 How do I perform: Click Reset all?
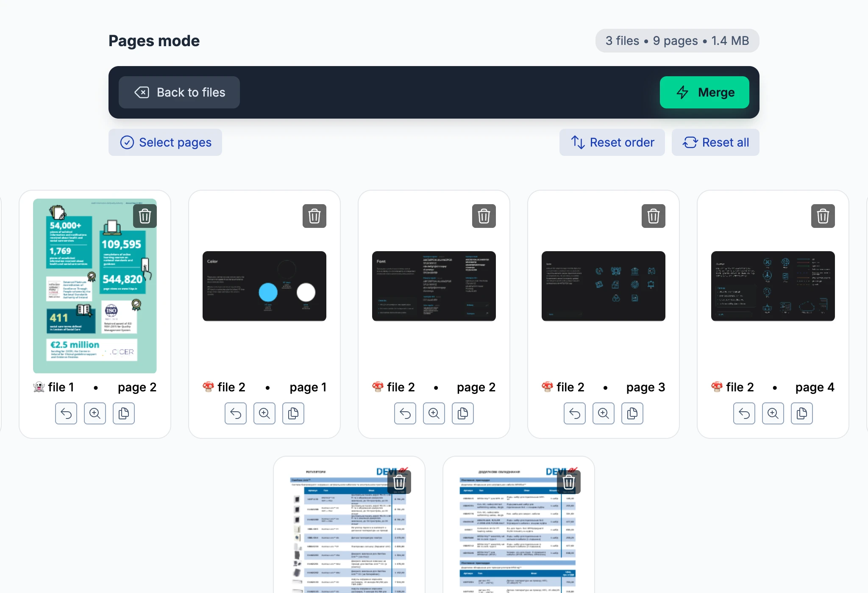point(715,142)
